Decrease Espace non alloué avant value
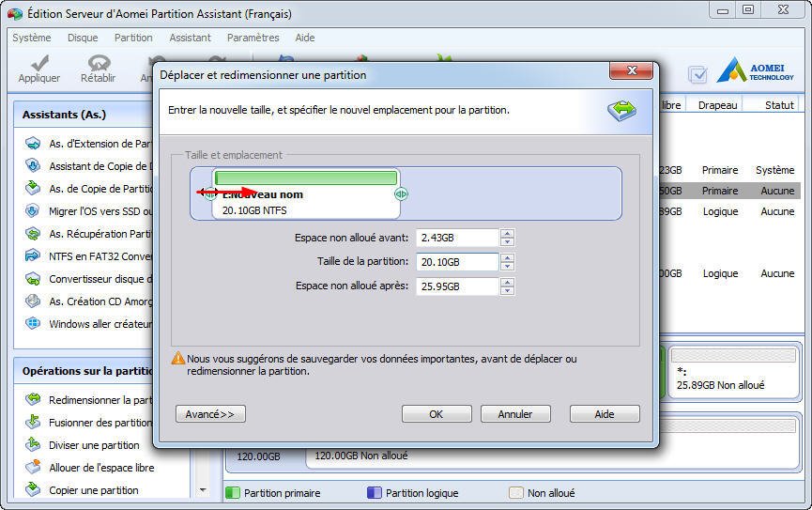Screen dimensions: 812x510 [x=508, y=242]
